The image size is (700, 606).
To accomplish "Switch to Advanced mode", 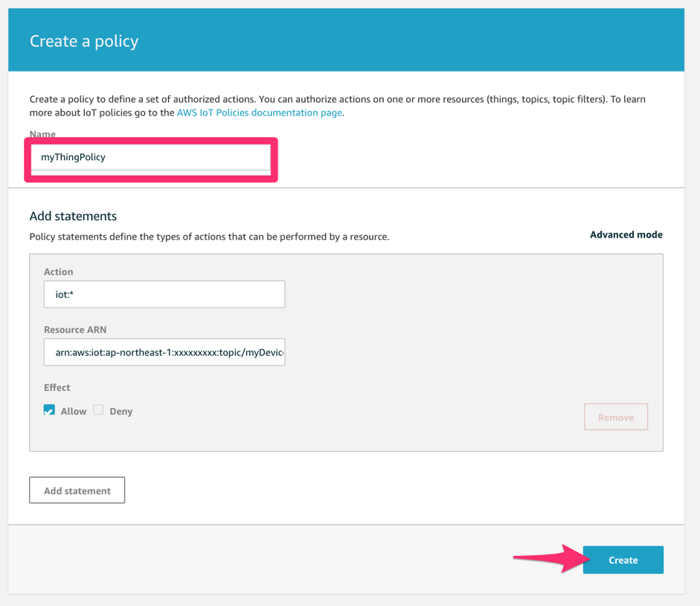I will click(x=626, y=235).
